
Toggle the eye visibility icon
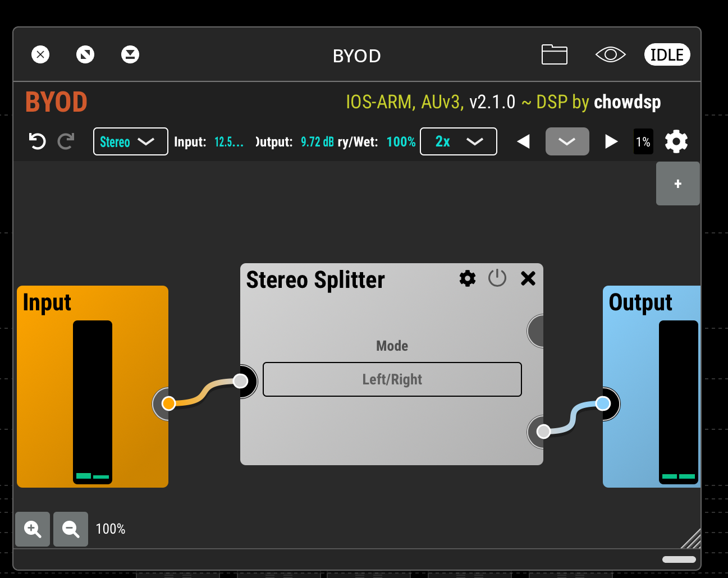pyautogui.click(x=610, y=54)
